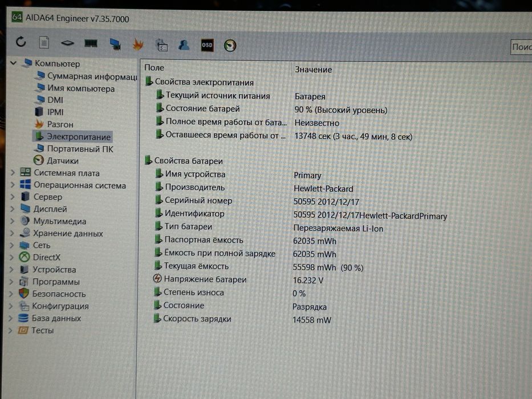Expand the Сеть tree node
The image size is (532, 399).
coord(12,245)
